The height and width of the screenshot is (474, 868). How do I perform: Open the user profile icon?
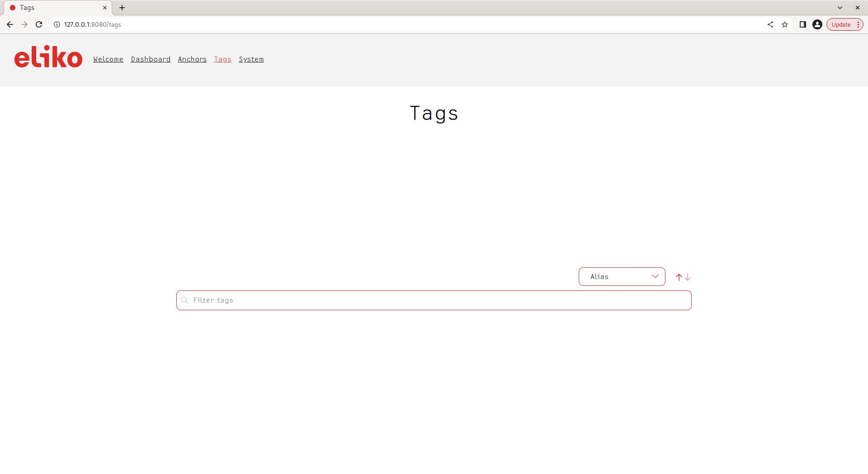(817, 24)
